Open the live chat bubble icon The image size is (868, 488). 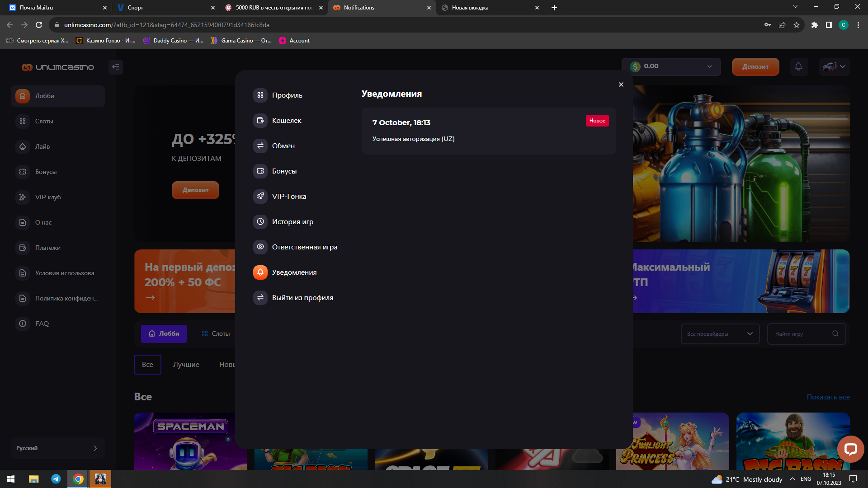pos(850,449)
